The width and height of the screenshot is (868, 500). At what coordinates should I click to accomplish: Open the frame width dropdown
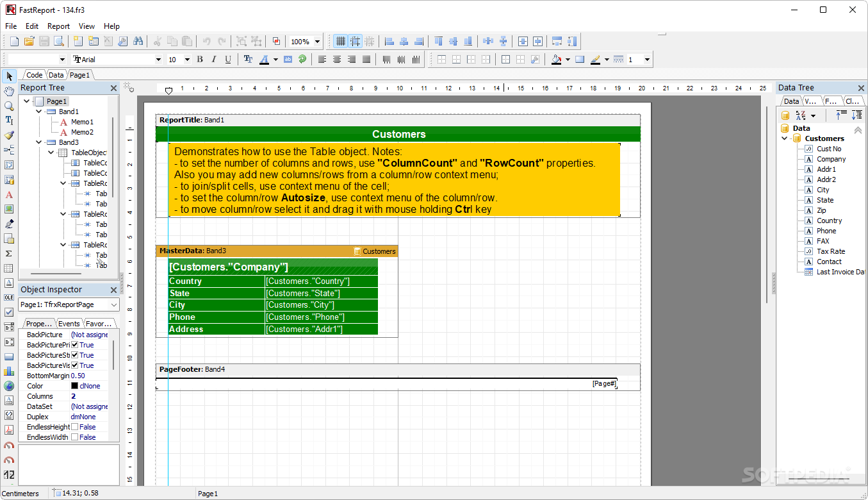[647, 60]
